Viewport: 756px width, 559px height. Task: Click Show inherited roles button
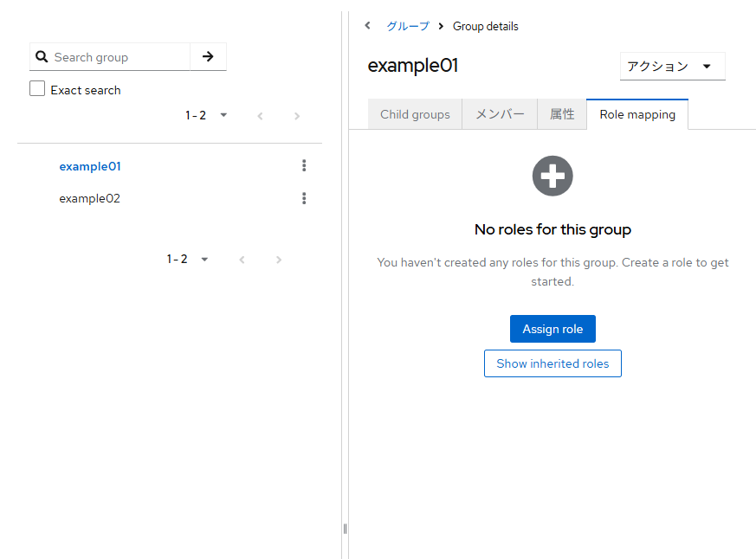click(552, 363)
